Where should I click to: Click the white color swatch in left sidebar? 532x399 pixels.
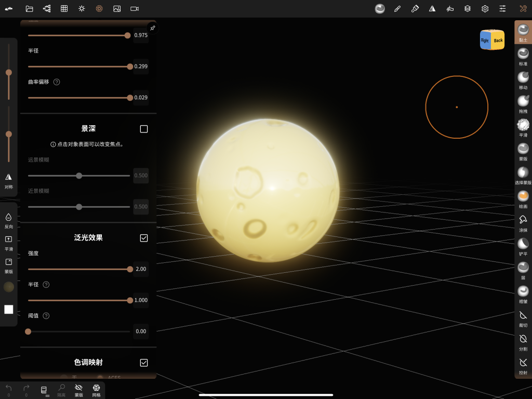click(x=9, y=310)
